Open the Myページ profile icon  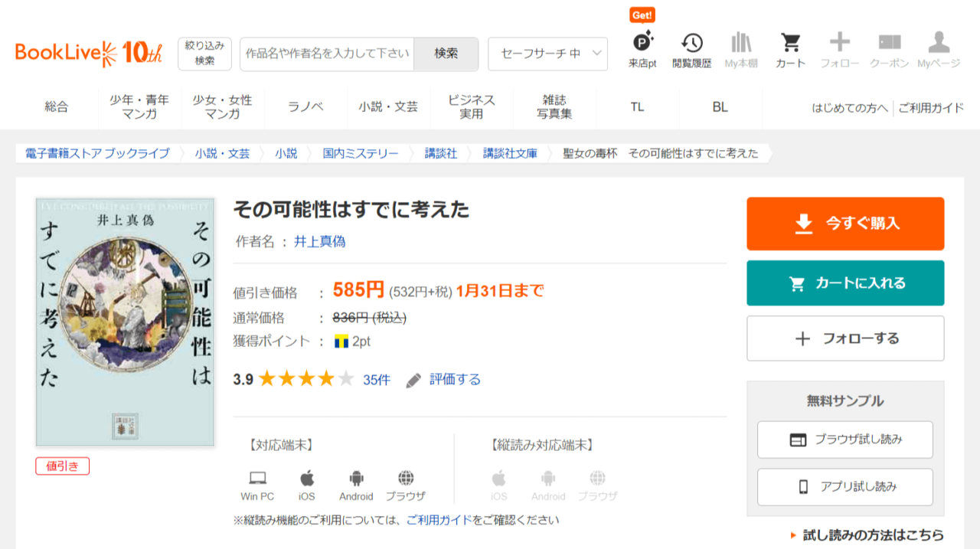pyautogui.click(x=938, y=43)
